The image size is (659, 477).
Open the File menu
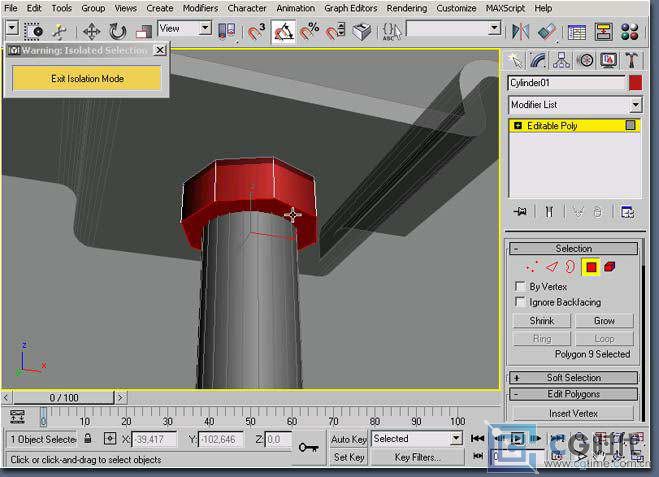[x=11, y=8]
